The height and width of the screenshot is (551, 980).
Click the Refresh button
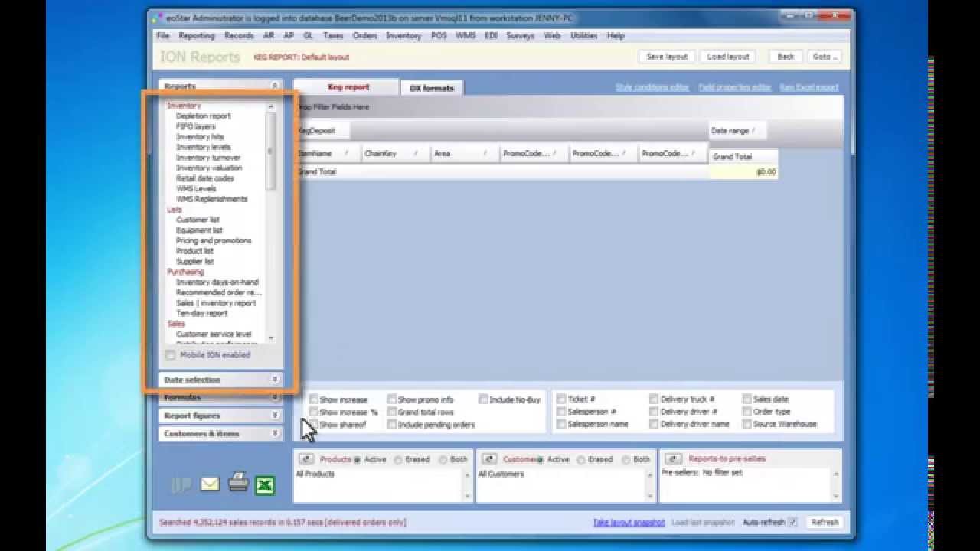tap(825, 522)
